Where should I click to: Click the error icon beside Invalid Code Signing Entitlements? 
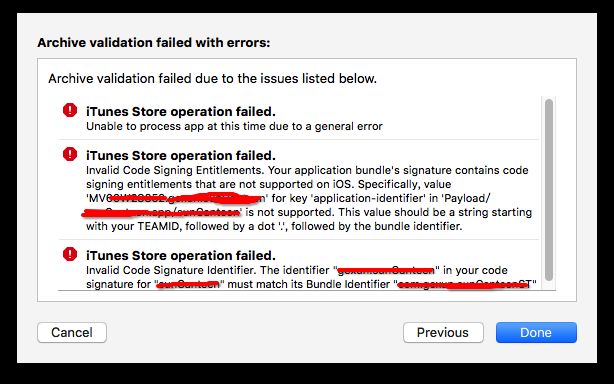tap(70, 154)
